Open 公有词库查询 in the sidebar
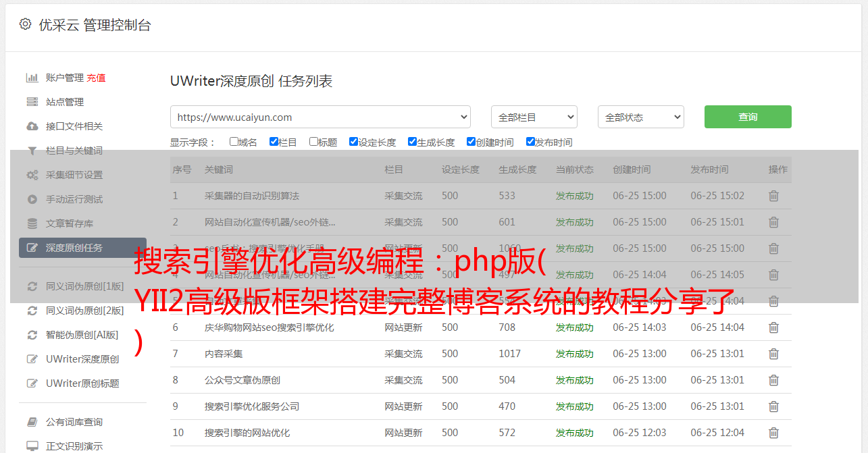Screen dimensions: 868x453 click(x=74, y=422)
